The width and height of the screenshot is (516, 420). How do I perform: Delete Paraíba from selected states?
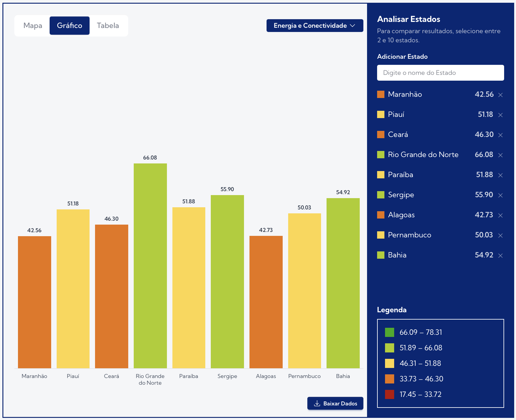click(x=500, y=175)
